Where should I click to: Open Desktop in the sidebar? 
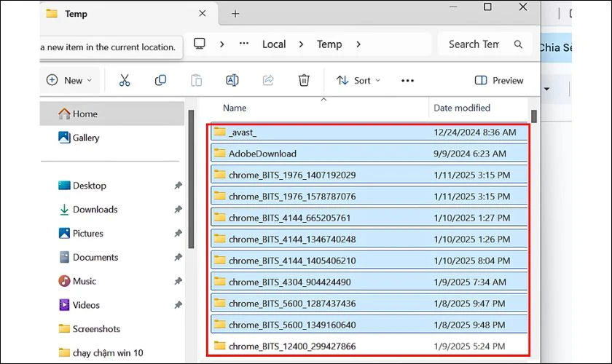point(90,186)
